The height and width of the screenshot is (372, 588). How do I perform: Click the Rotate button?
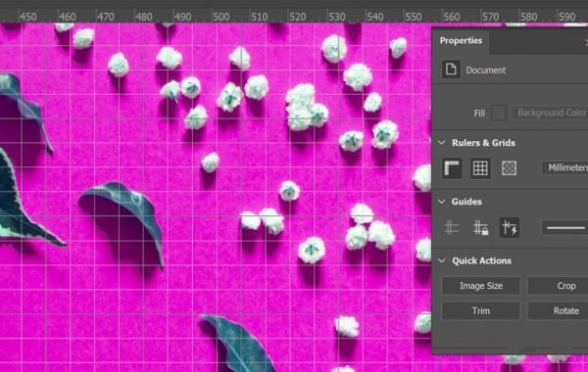click(558, 311)
